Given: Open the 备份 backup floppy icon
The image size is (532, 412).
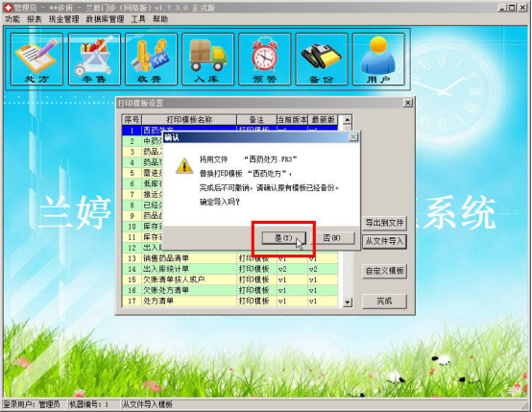Looking at the screenshot, I should (x=322, y=59).
